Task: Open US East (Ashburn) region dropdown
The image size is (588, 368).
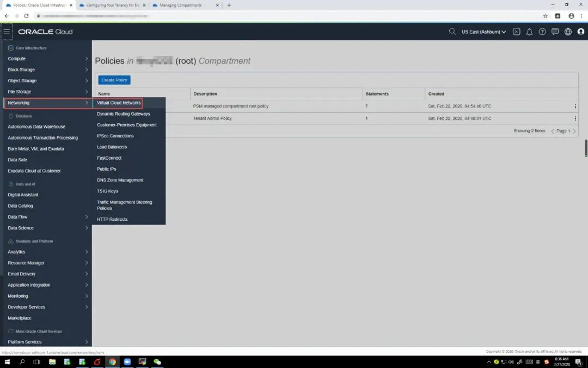Action: 483,32
